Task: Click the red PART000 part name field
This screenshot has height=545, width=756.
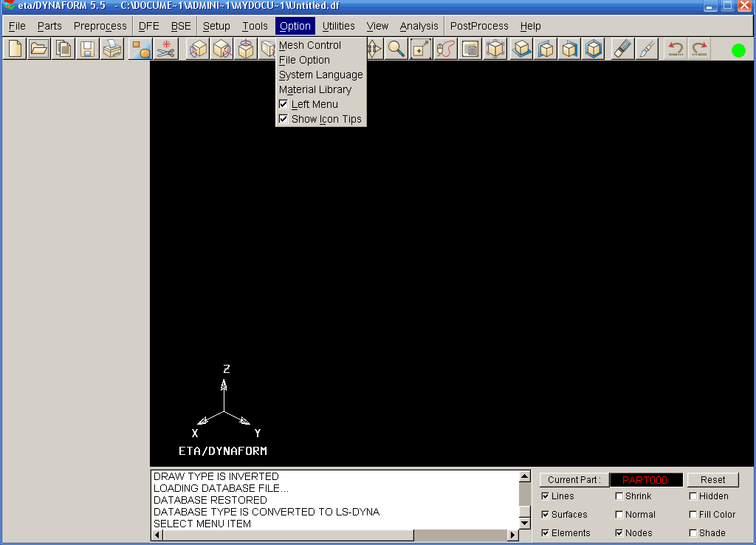Action: click(646, 480)
